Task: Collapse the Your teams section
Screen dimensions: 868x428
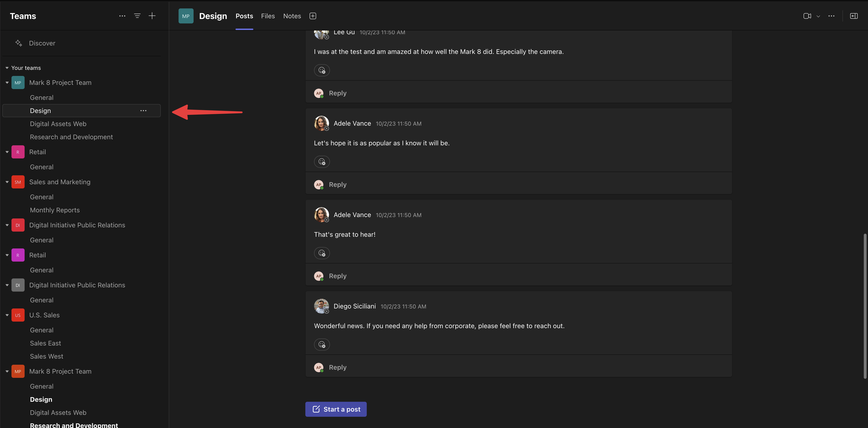Action: pyautogui.click(x=7, y=68)
